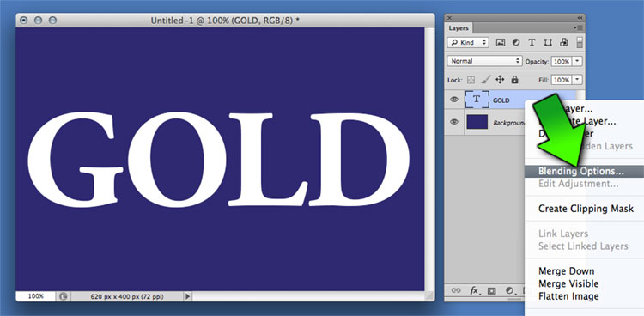Filter layers by adjustment layer icon
644x316 pixels.
pyautogui.click(x=516, y=42)
